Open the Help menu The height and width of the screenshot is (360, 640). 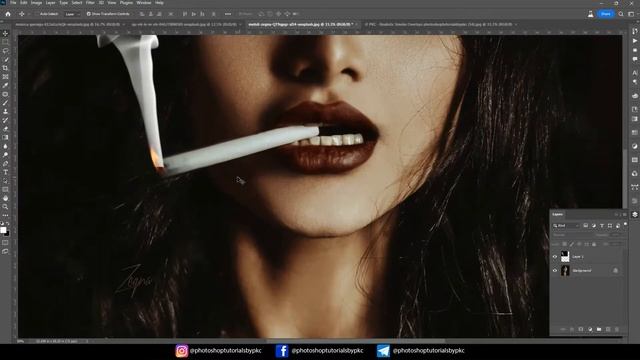tap(159, 3)
